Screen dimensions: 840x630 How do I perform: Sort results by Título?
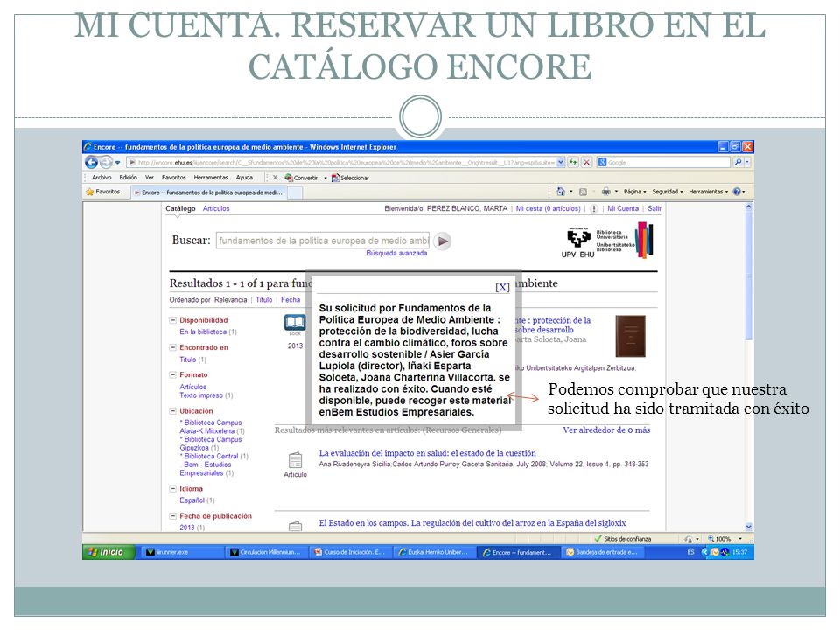pyautogui.click(x=263, y=300)
